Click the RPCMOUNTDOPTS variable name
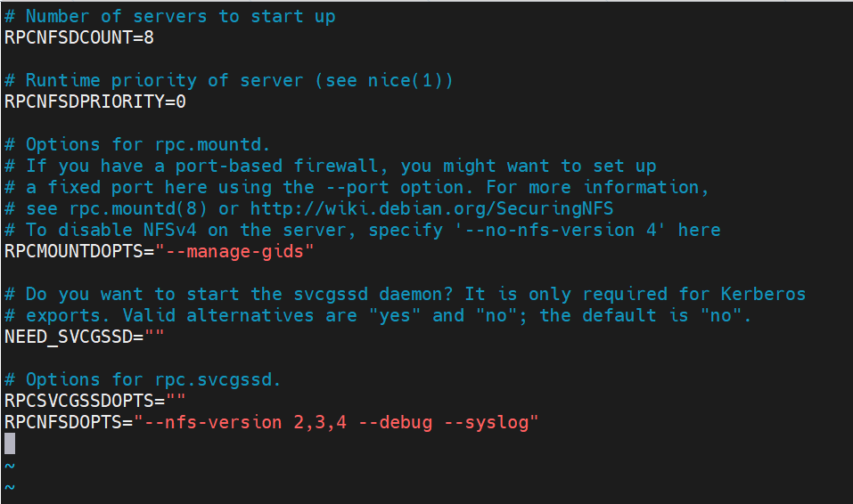 [x=74, y=252]
